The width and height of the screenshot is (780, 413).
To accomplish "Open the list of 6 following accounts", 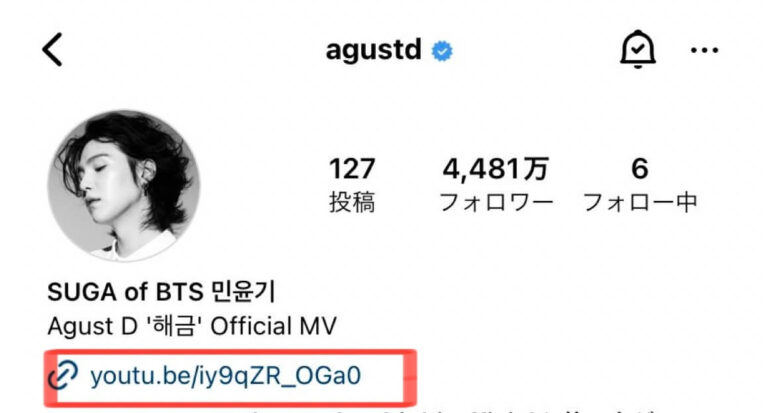I will click(x=640, y=169).
